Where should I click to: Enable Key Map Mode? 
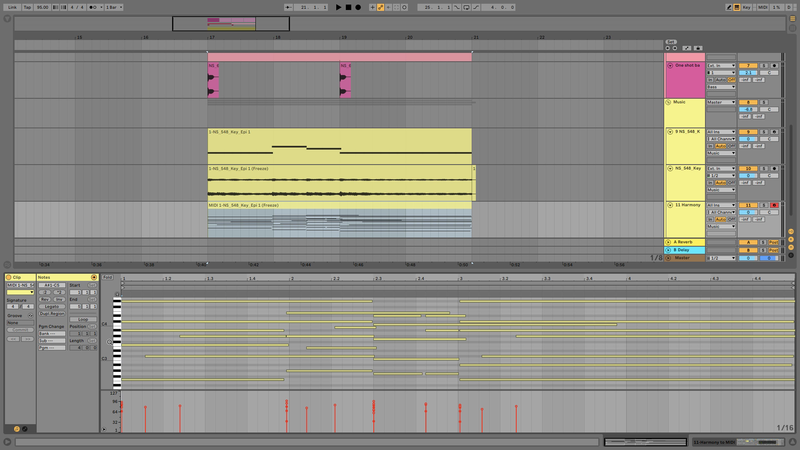747,7
